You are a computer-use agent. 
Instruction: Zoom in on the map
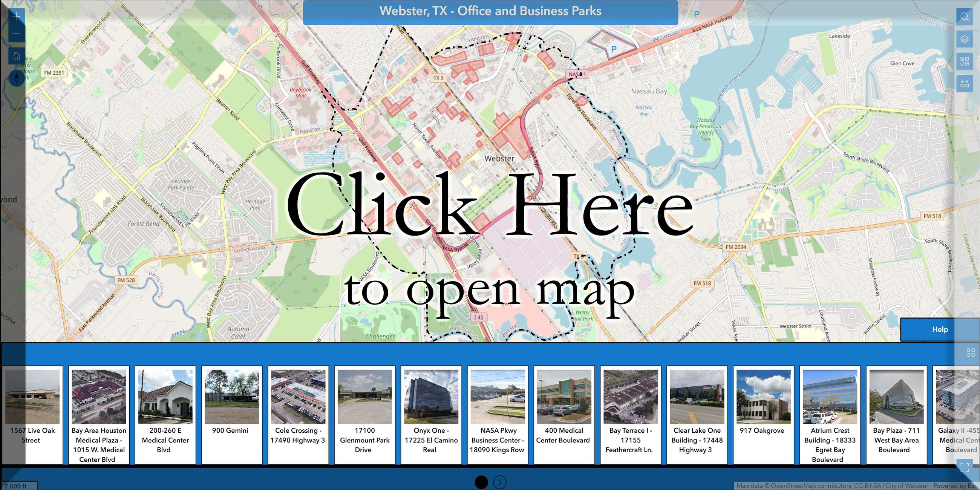tap(16, 17)
